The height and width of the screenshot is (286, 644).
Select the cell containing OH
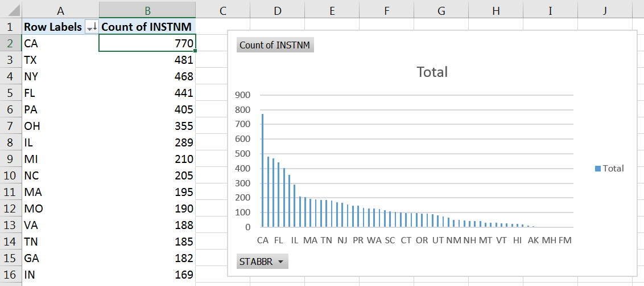point(60,126)
